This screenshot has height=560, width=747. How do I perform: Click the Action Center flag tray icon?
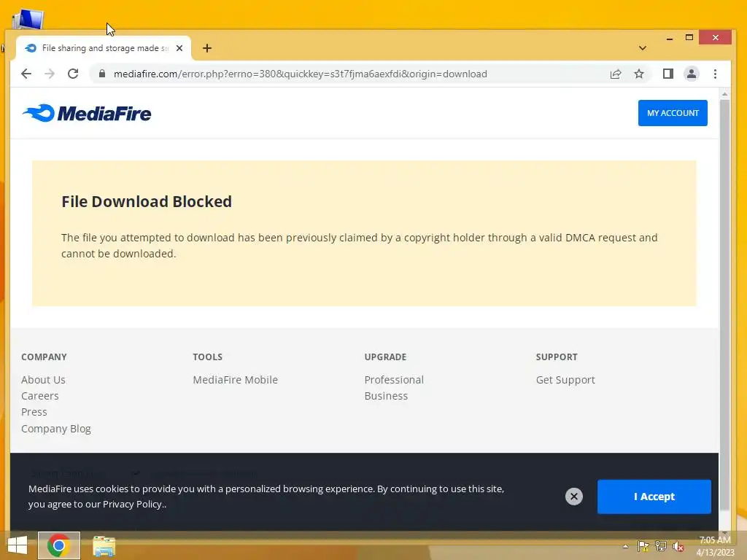(643, 546)
